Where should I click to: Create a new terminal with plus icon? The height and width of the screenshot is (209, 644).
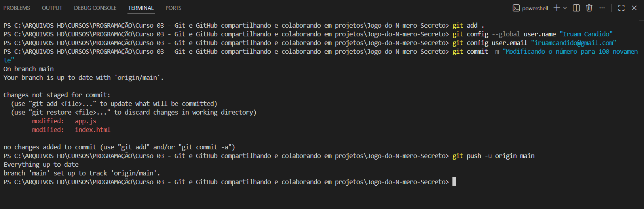557,8
